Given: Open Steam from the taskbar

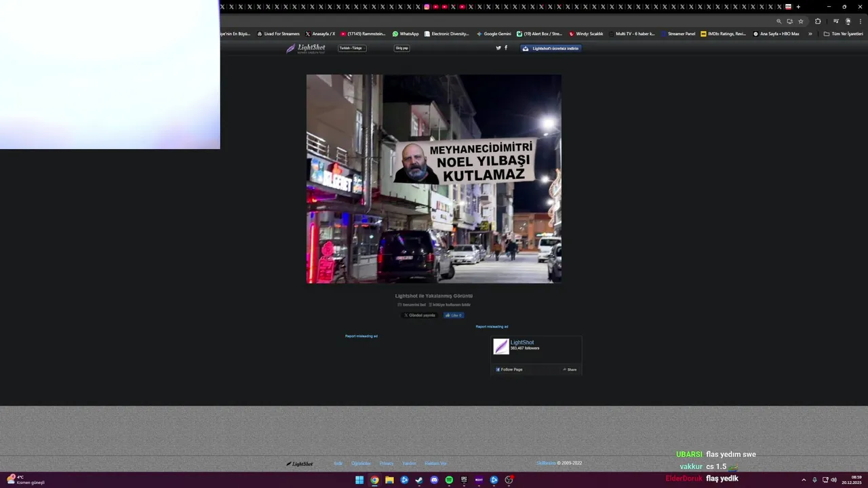Looking at the screenshot, I should pos(419,480).
